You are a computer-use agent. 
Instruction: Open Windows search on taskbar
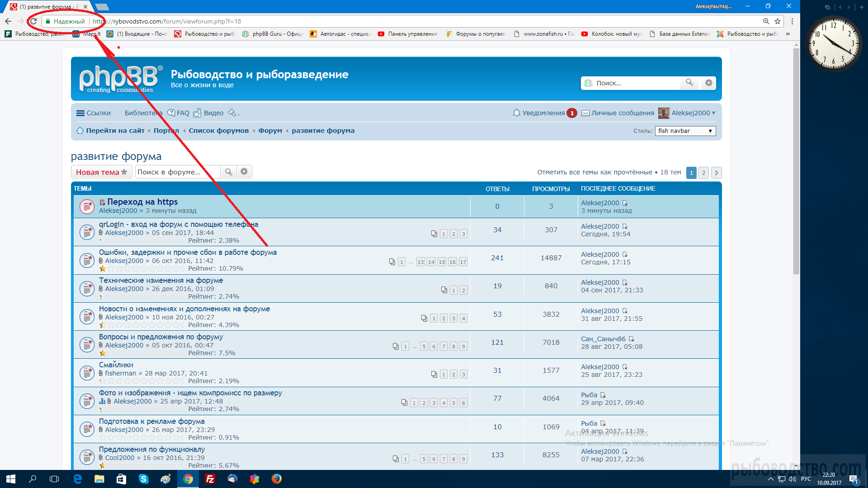click(33, 479)
